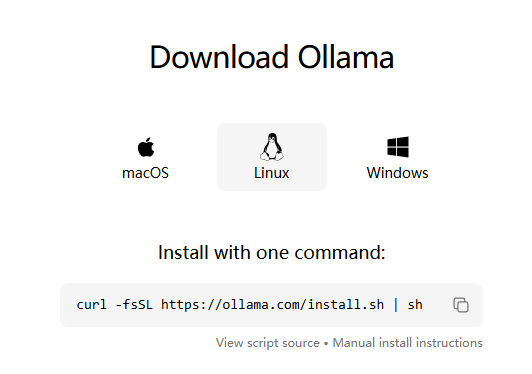
Task: Click the Apple logo icon
Action: pyautogui.click(x=146, y=147)
